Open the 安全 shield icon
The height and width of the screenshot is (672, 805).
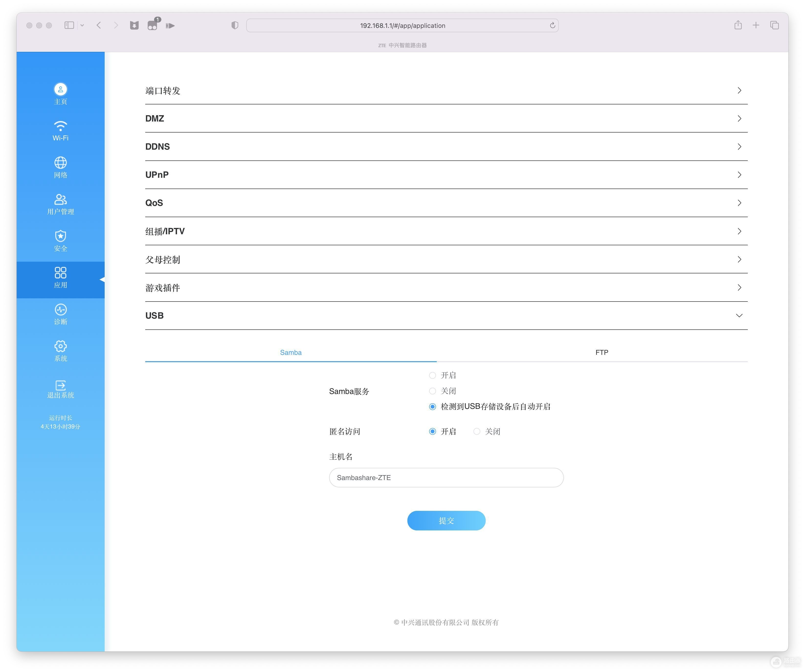61,236
